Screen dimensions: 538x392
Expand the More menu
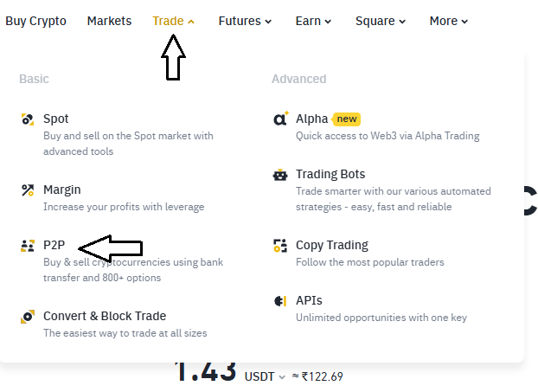448,21
